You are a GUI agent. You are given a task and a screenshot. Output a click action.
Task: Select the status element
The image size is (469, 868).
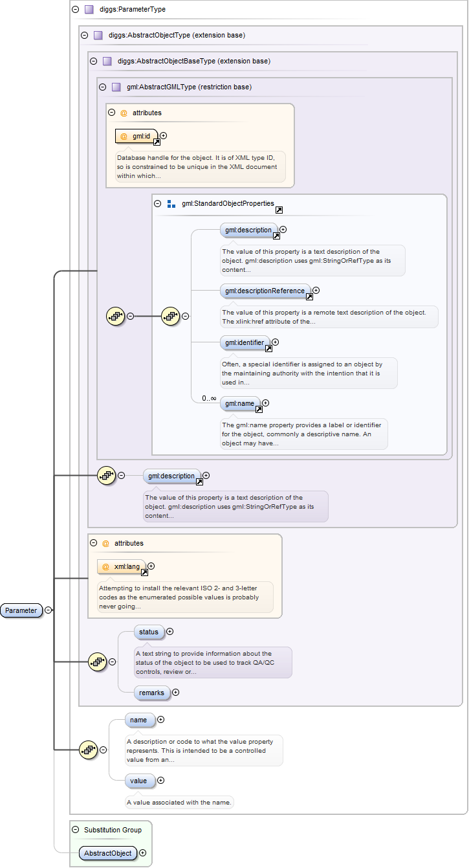[148, 632]
